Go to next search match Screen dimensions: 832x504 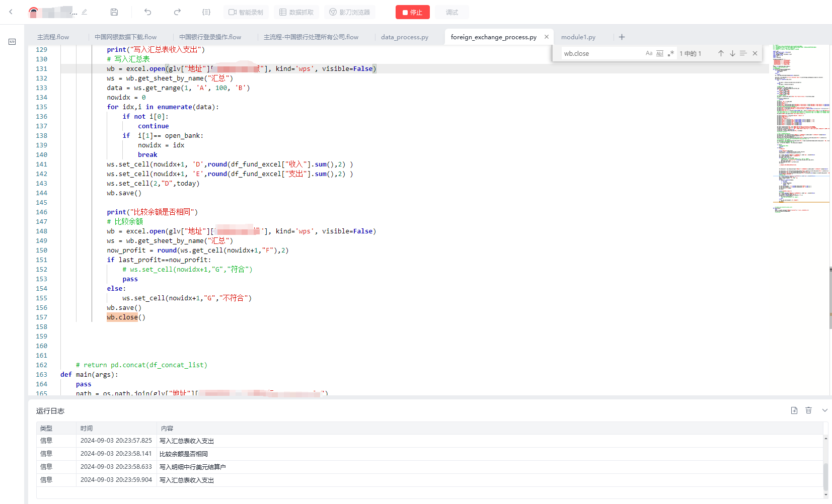pyautogui.click(x=732, y=53)
